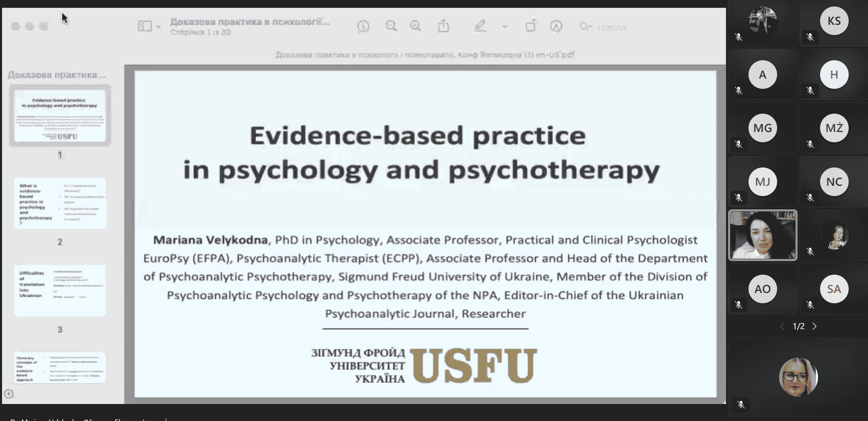Click the sidebar heading 'Доказова практика...'
This screenshot has height=421, width=868.
coord(57,75)
